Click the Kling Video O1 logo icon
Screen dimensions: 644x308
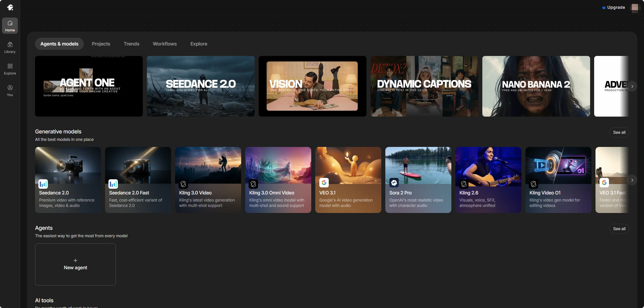click(534, 184)
